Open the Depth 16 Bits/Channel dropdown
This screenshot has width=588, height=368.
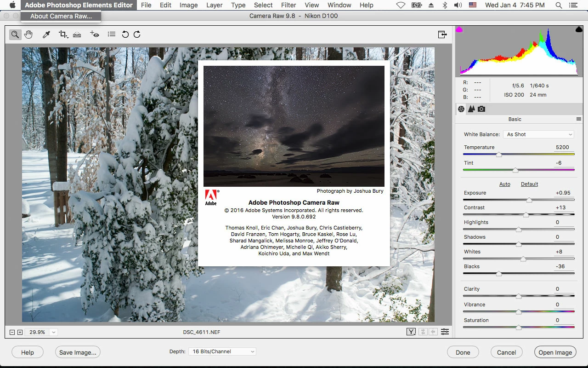pos(222,351)
